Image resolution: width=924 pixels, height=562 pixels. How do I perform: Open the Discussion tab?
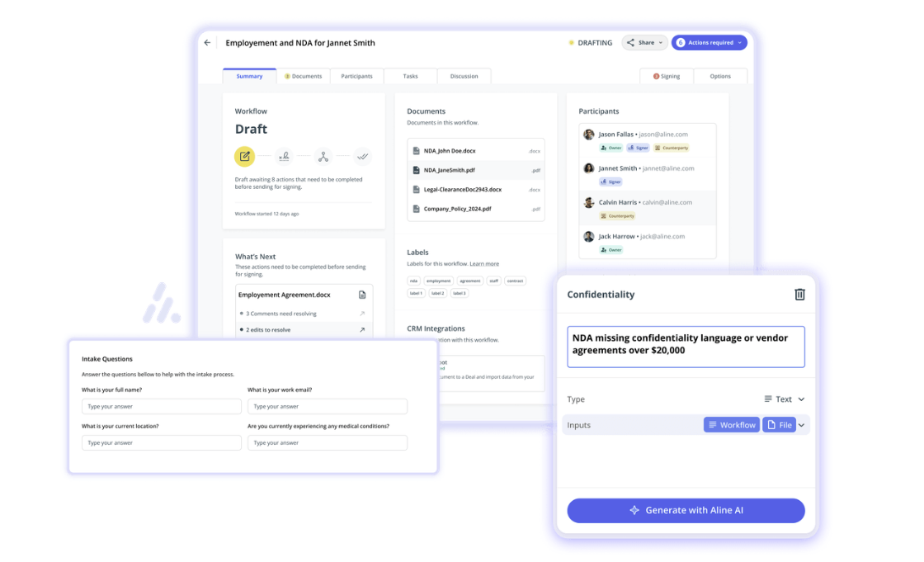click(x=464, y=76)
